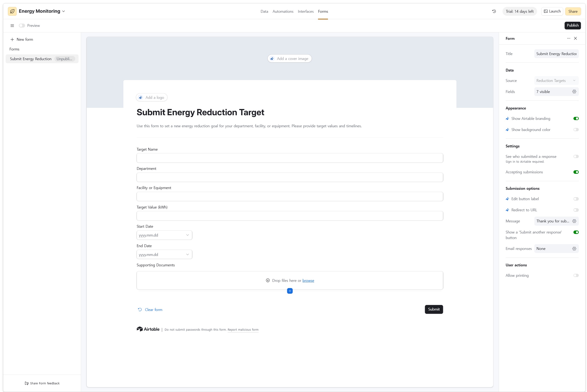The height and width of the screenshot is (392, 587).
Task: Open Email responses gear settings
Action: click(x=574, y=249)
